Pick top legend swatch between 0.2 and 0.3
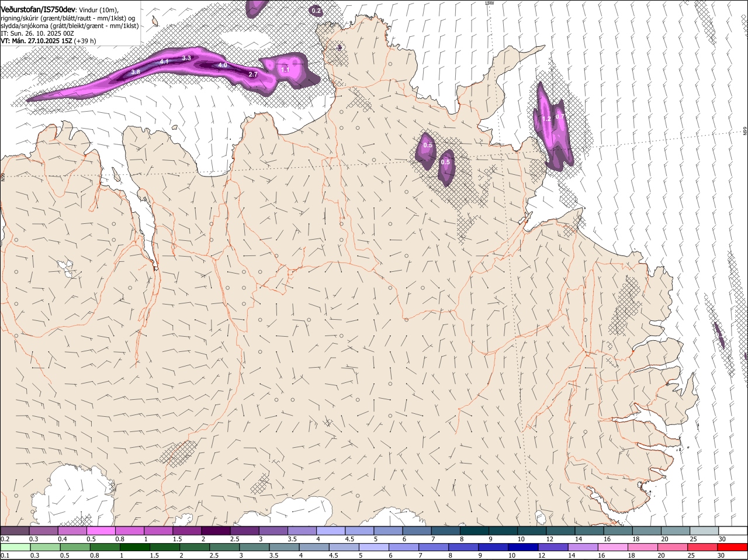This screenshot has height=560, width=748. click(15, 530)
